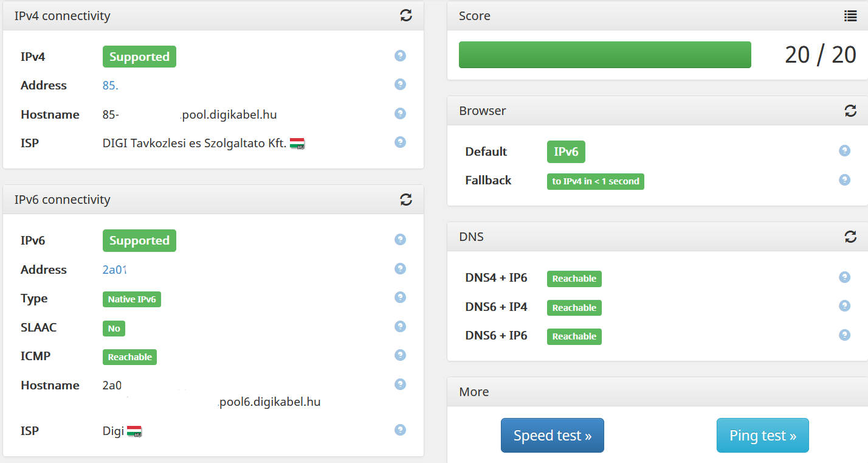
Task: Click the green IPv4 Supported badge
Action: 139,57
